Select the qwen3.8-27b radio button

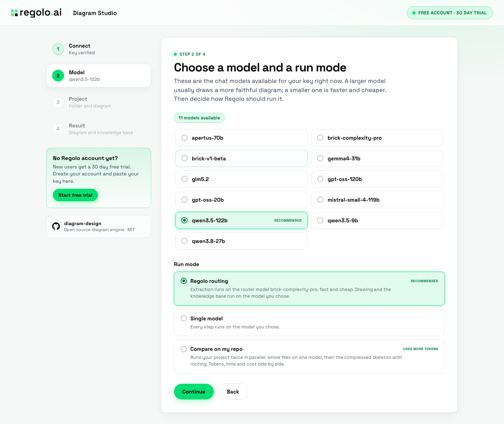point(184,241)
